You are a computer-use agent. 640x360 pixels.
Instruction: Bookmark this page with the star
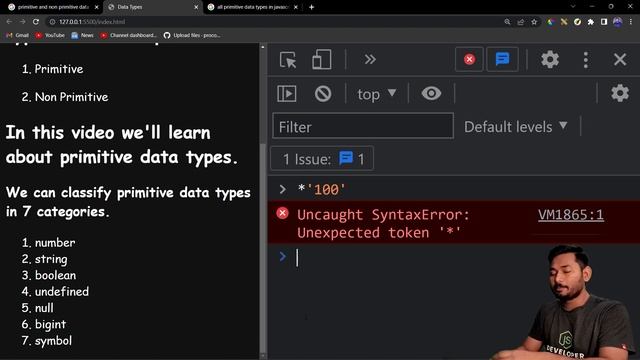pos(534,22)
